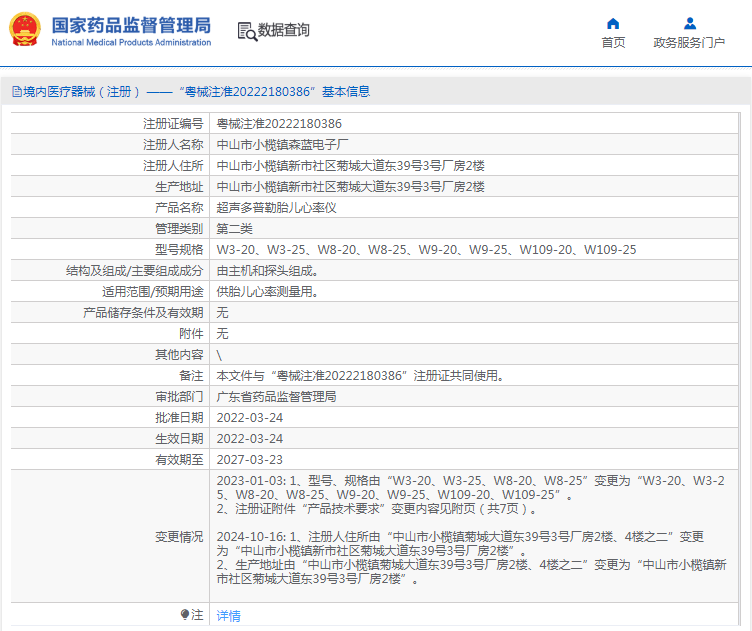The image size is (752, 631).
Task: Click the 有效期至 row label
Action: pos(179,460)
